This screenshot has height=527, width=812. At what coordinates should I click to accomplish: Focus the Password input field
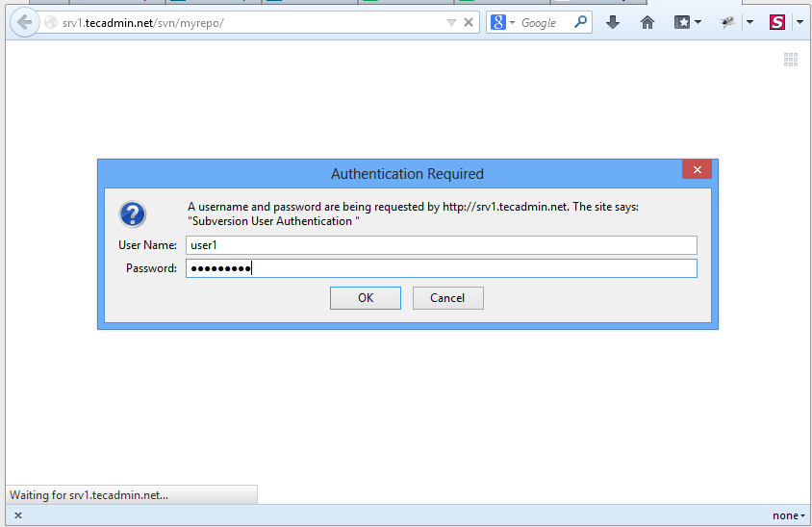coord(441,268)
